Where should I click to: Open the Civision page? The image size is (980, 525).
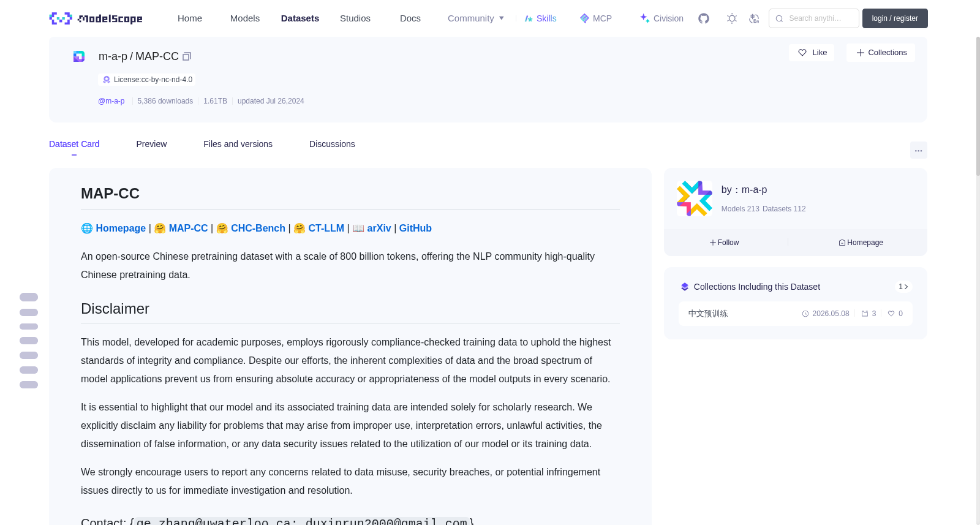click(661, 18)
